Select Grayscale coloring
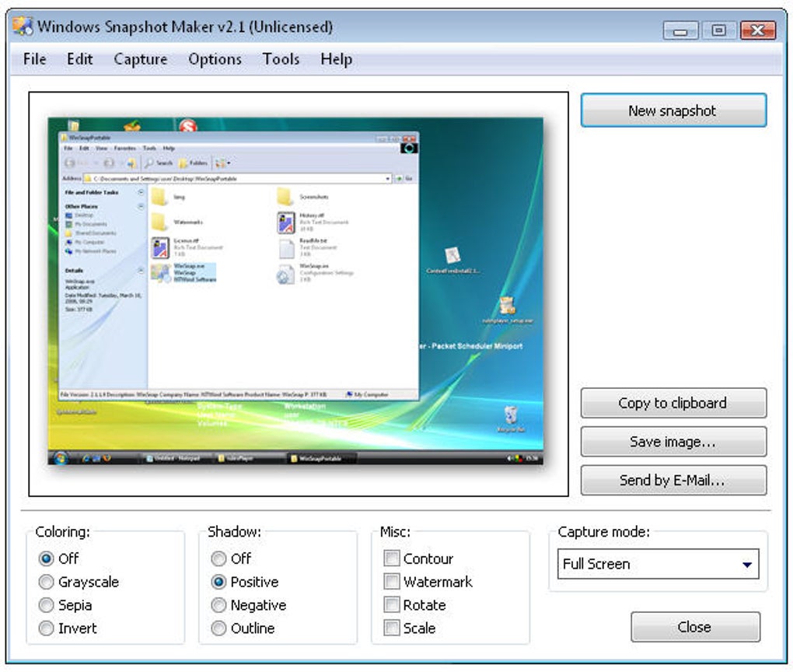 (45, 582)
